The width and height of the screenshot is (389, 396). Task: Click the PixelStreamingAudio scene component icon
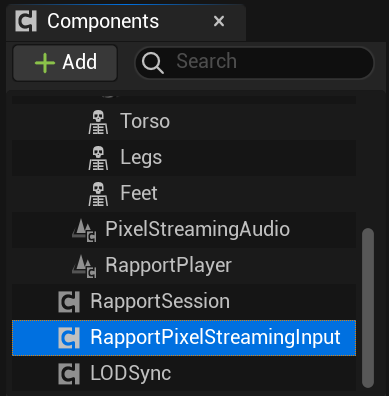[84, 230]
